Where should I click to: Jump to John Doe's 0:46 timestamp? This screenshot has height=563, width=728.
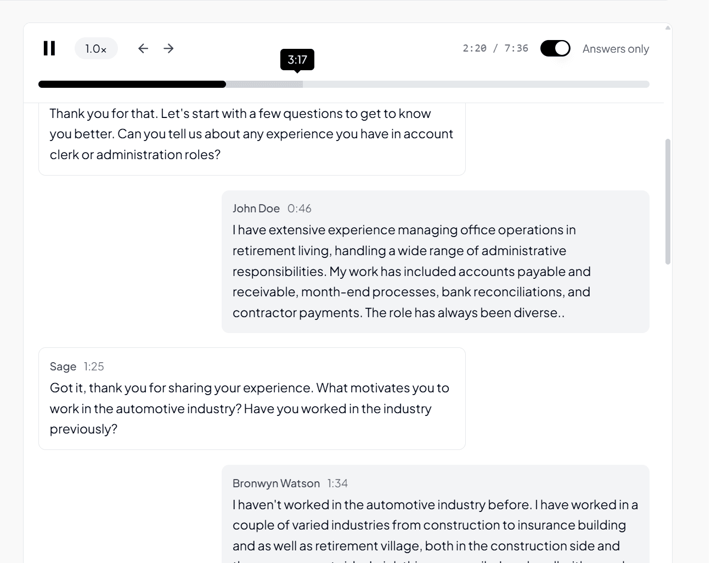point(300,209)
